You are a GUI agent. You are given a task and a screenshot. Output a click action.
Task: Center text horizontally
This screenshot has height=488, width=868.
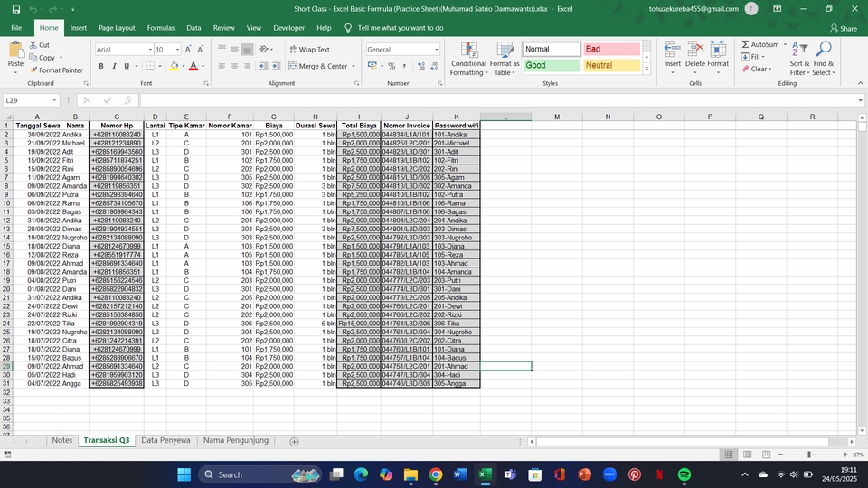click(x=235, y=66)
